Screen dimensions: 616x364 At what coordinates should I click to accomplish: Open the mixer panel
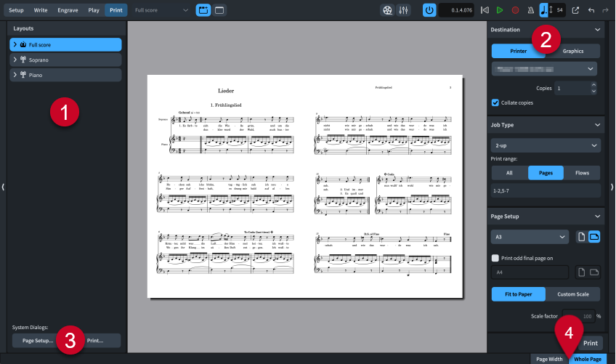tap(403, 10)
